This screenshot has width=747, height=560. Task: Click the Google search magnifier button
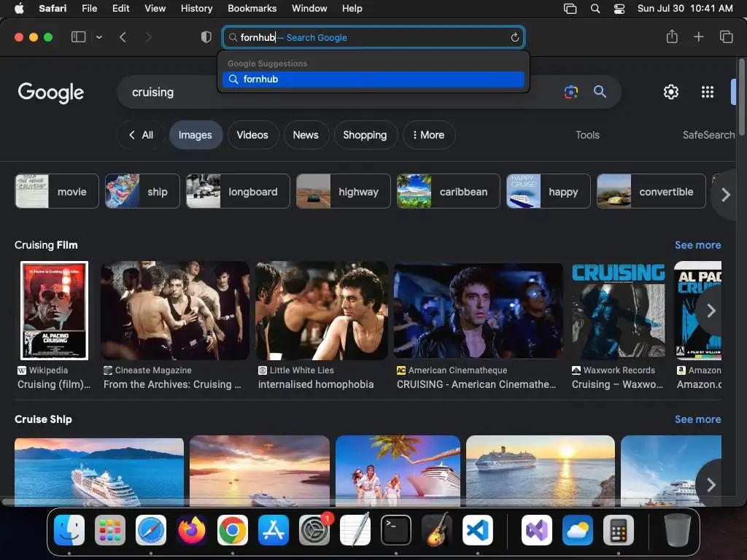pos(600,91)
